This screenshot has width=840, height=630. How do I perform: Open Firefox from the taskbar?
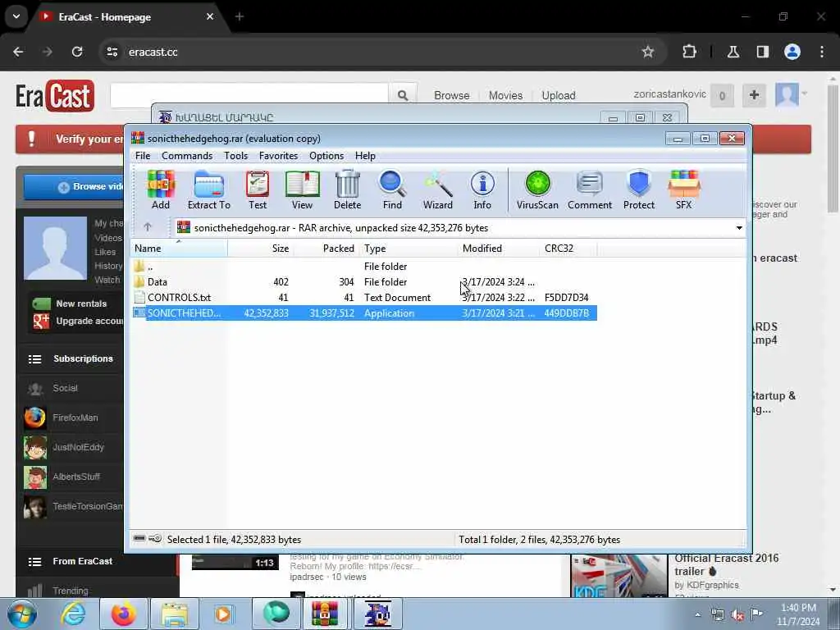123,614
